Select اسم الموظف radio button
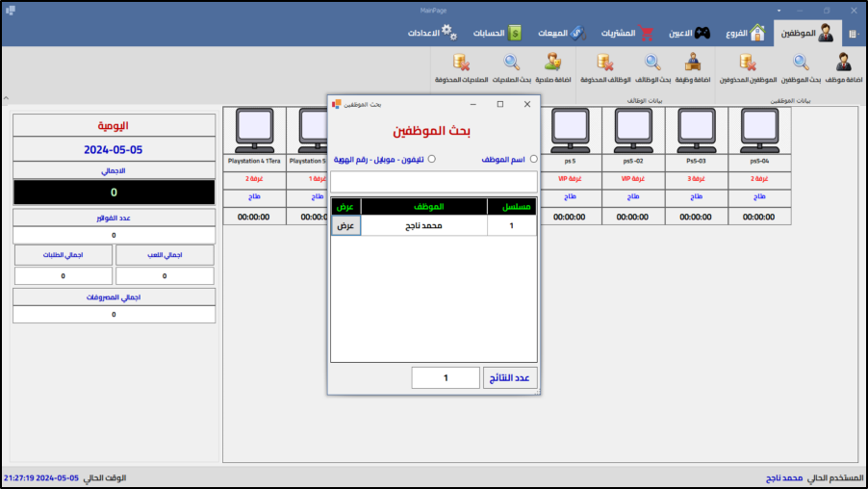The image size is (868, 489). tap(531, 160)
